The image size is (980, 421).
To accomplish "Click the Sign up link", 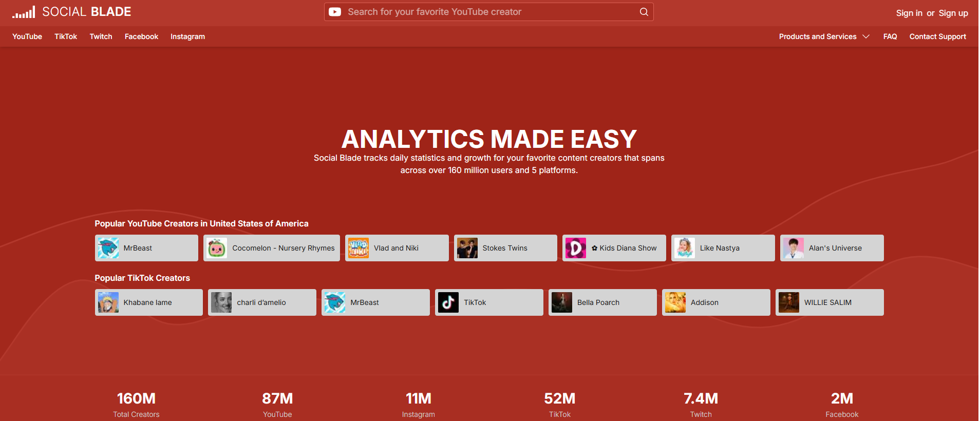I will point(953,13).
